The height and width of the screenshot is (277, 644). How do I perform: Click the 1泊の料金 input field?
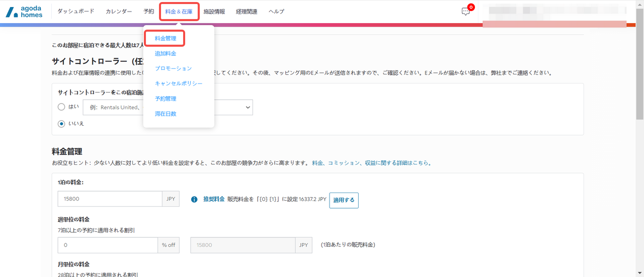[110, 199]
